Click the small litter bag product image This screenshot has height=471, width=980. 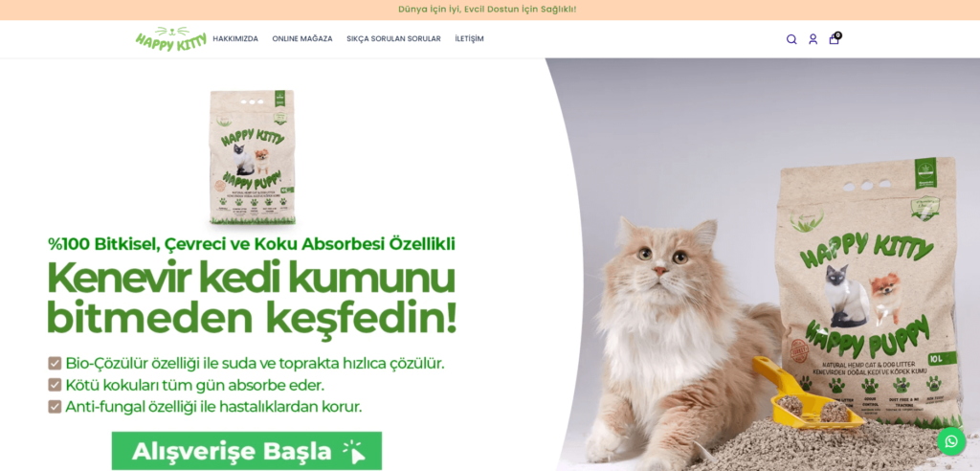coord(253,158)
